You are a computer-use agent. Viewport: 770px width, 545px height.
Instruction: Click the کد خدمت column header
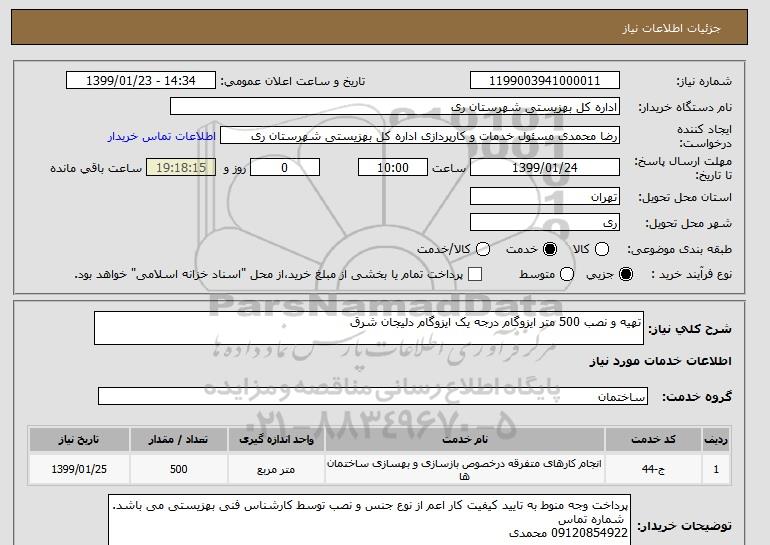[653, 439]
